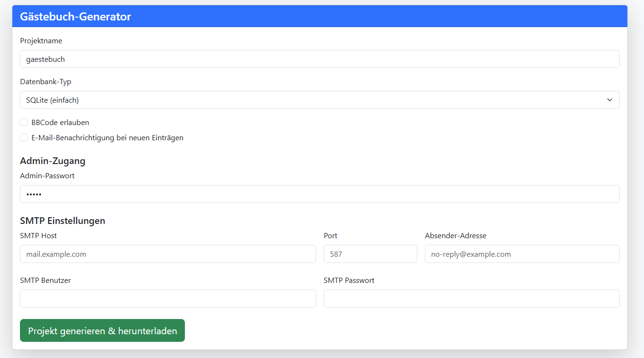This screenshot has width=644, height=358.
Task: Tick the E-Mail-Benachrichtigung checkbox
Action: [x=24, y=138]
